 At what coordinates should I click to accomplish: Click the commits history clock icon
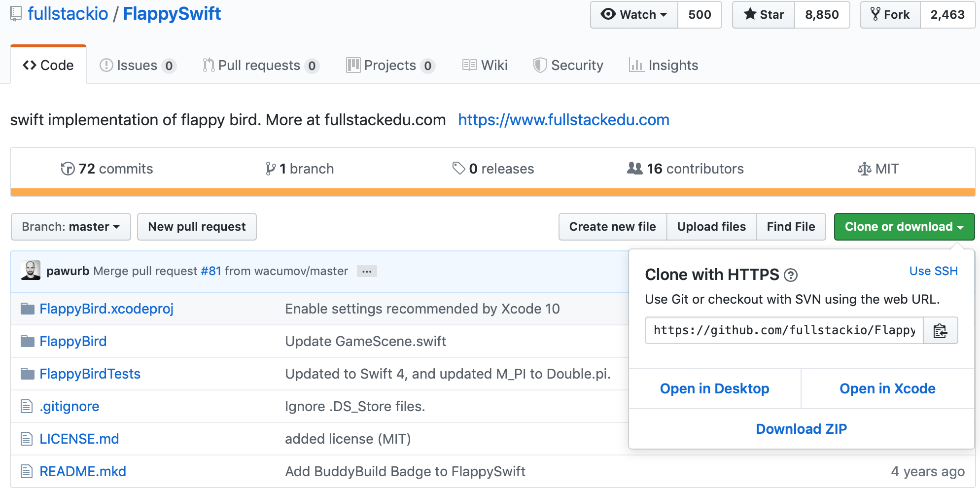(x=68, y=169)
